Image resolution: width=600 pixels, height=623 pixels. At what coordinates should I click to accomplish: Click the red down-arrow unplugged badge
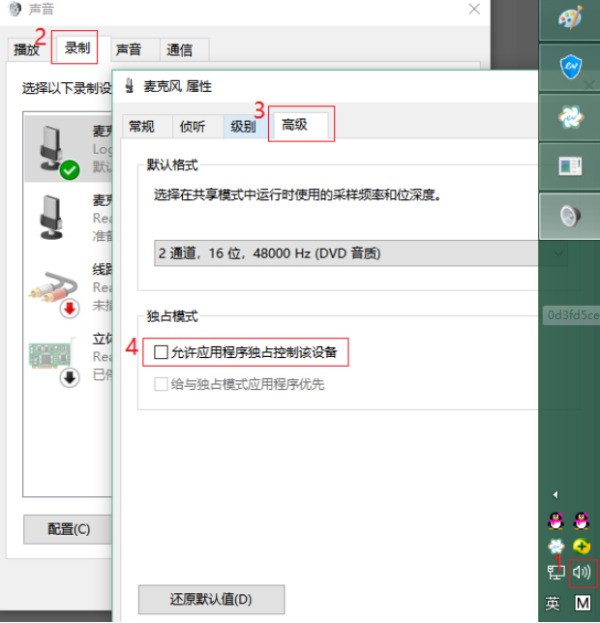(x=70, y=308)
